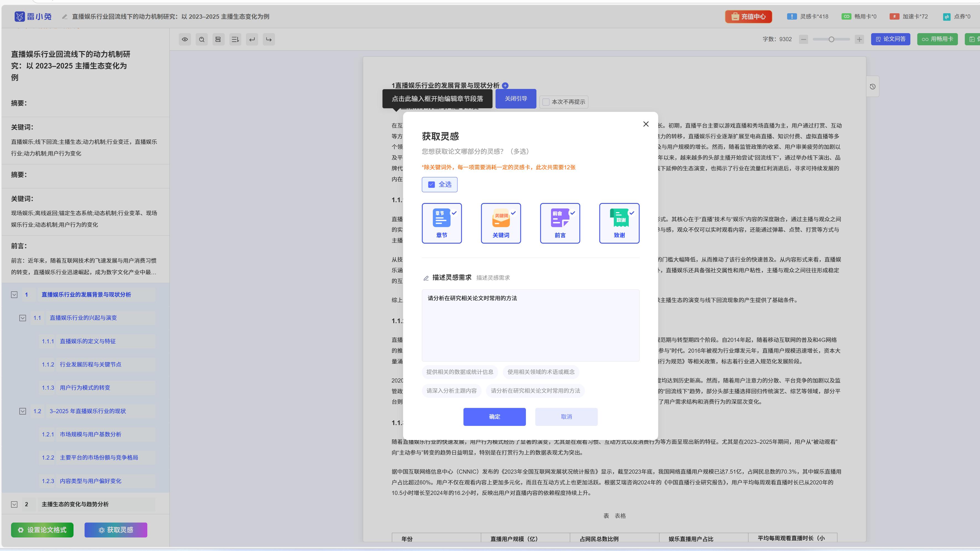Viewport: 980px width, 551px height.
Task: Open the history clock icon beside document
Action: pos(872,87)
